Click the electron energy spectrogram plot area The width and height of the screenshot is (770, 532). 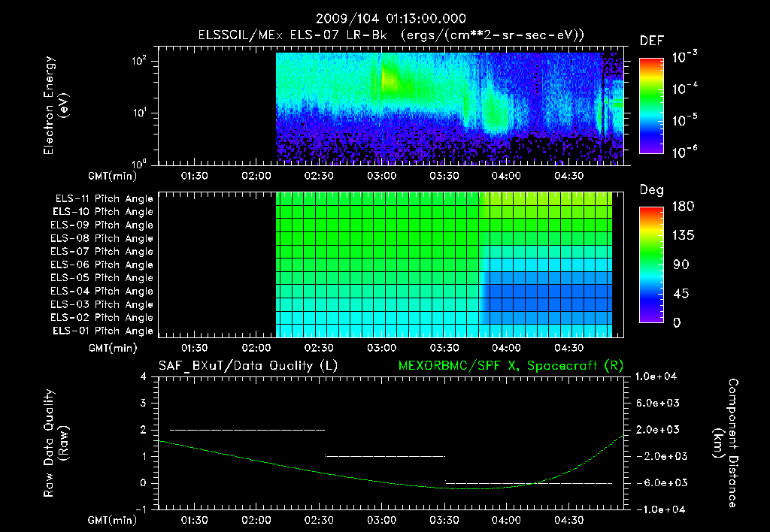pyautogui.click(x=391, y=105)
